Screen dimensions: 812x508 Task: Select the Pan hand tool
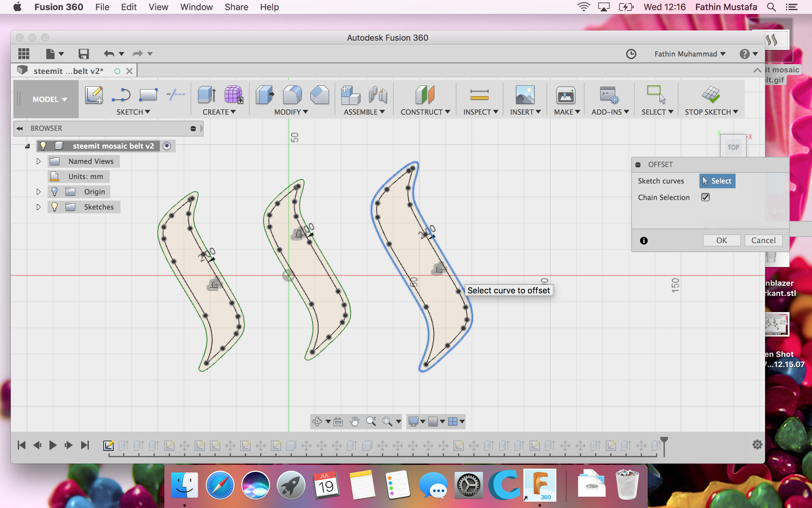click(355, 421)
